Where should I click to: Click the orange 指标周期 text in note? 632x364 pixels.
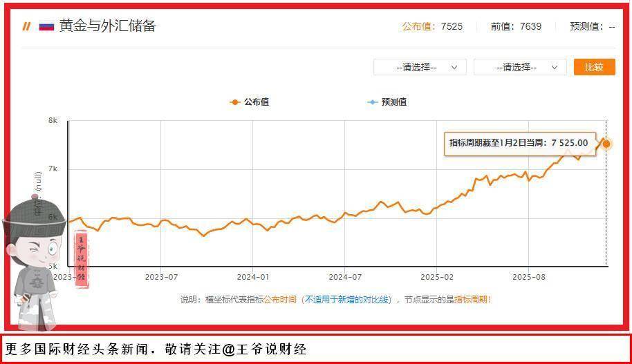click(470, 300)
